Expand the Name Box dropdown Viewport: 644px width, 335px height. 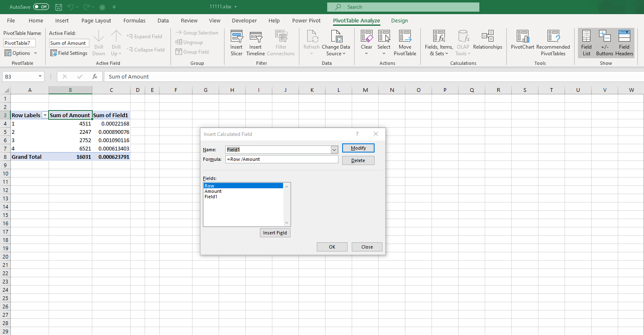[x=40, y=76]
